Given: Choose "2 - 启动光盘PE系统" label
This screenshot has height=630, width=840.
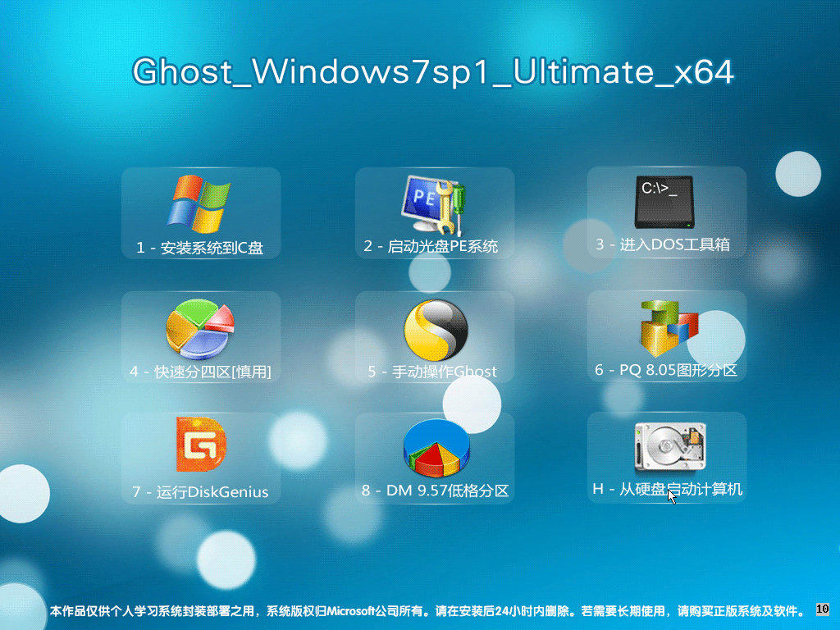Looking at the screenshot, I should point(431,246).
